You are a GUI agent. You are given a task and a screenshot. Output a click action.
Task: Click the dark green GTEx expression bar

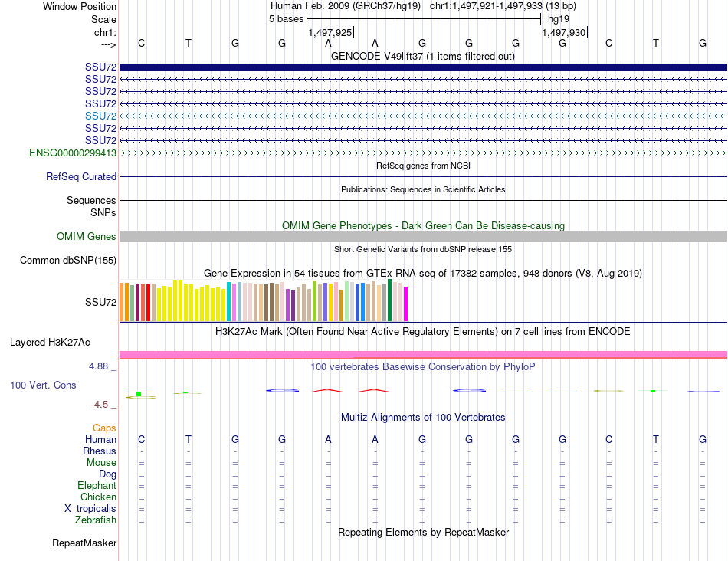point(389,300)
